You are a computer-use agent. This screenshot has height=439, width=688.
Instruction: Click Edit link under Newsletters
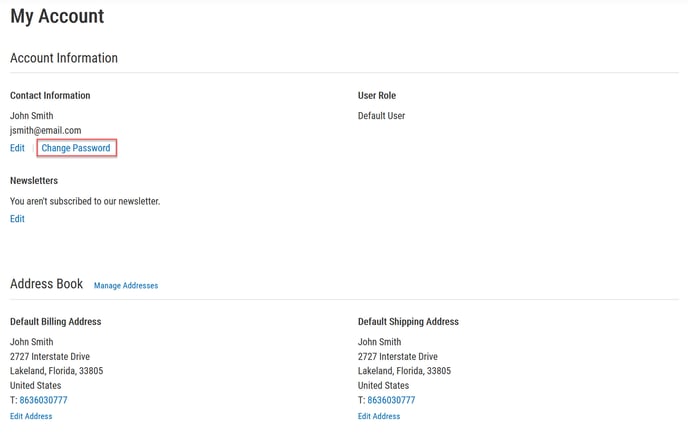point(17,219)
